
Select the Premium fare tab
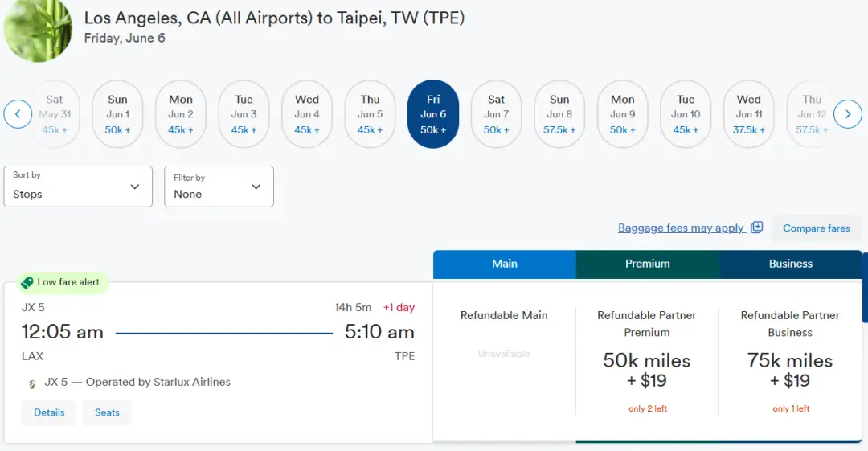click(647, 264)
